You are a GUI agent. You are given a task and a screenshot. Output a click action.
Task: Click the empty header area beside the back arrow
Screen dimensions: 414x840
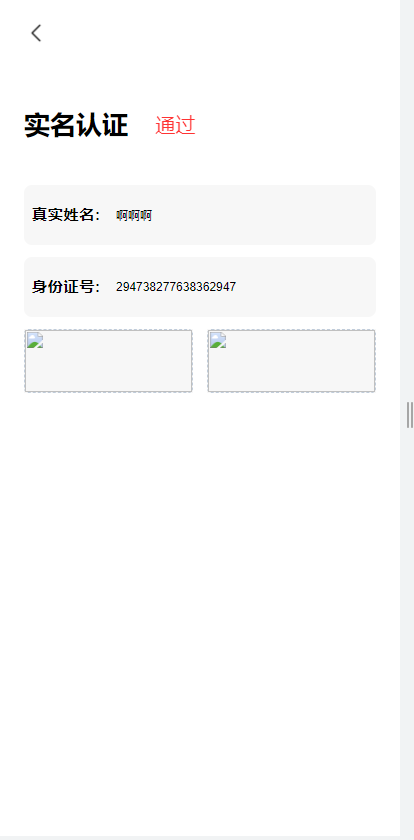click(x=214, y=33)
